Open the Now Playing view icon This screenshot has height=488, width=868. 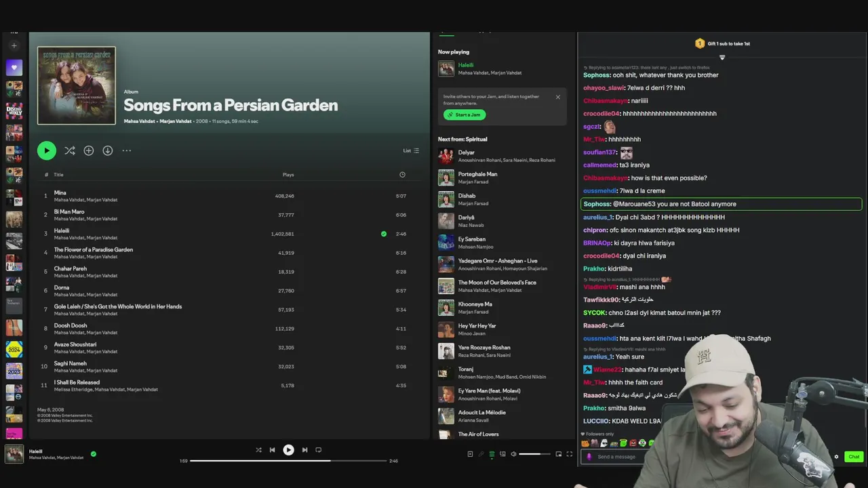pyautogui.click(x=470, y=454)
